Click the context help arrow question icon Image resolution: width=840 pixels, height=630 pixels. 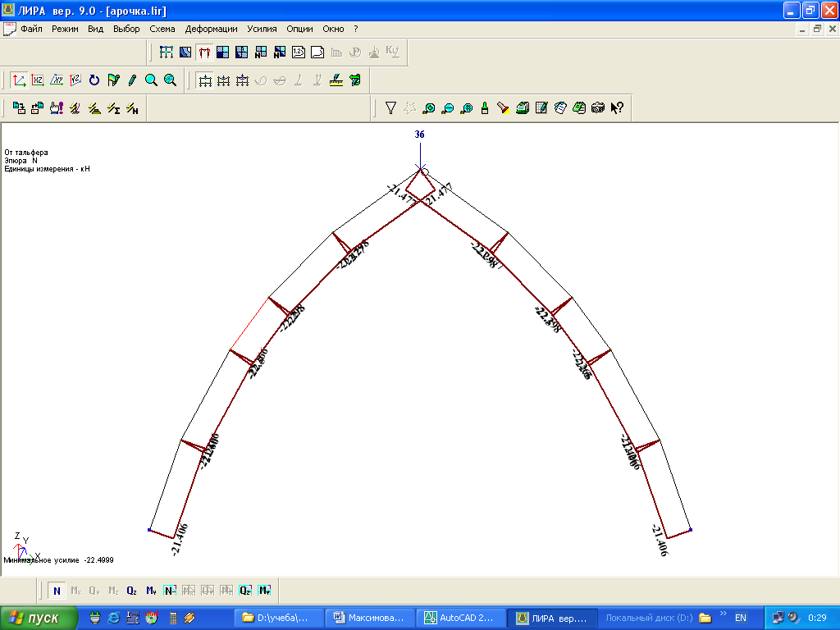coord(617,108)
